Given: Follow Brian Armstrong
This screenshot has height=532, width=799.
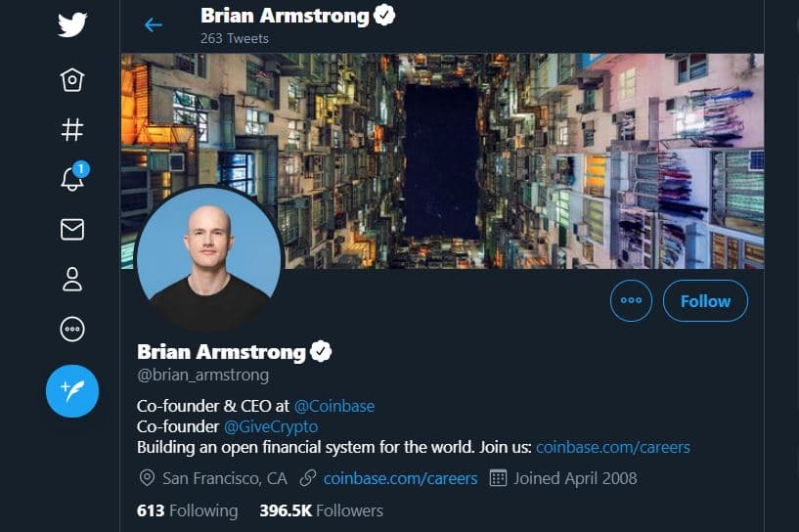Looking at the screenshot, I should pos(705,301).
